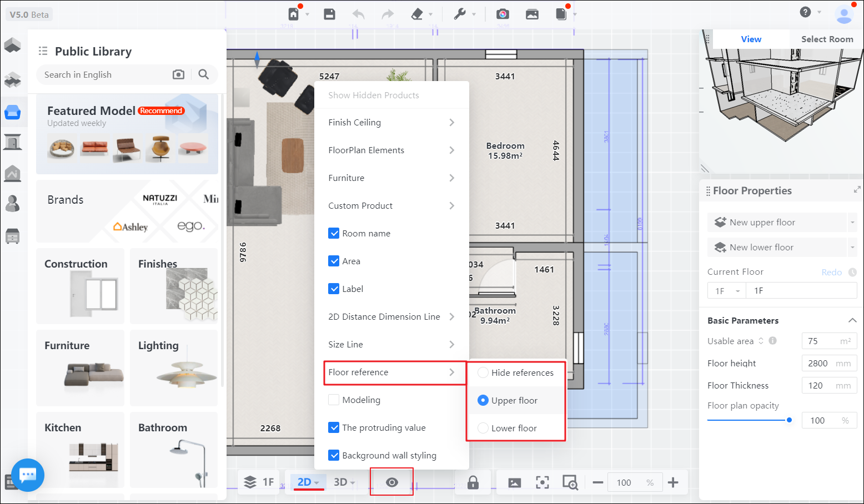Open the Current Floor 1F dropdown
864x504 pixels.
(727, 291)
